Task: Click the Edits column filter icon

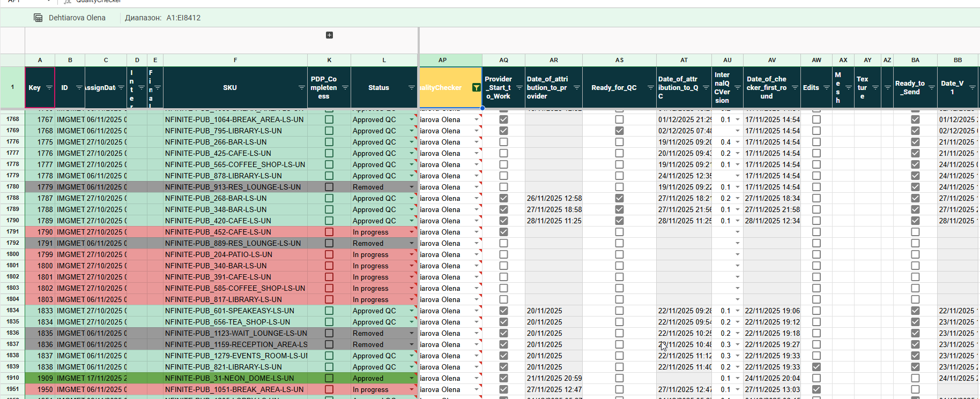Action: point(826,88)
